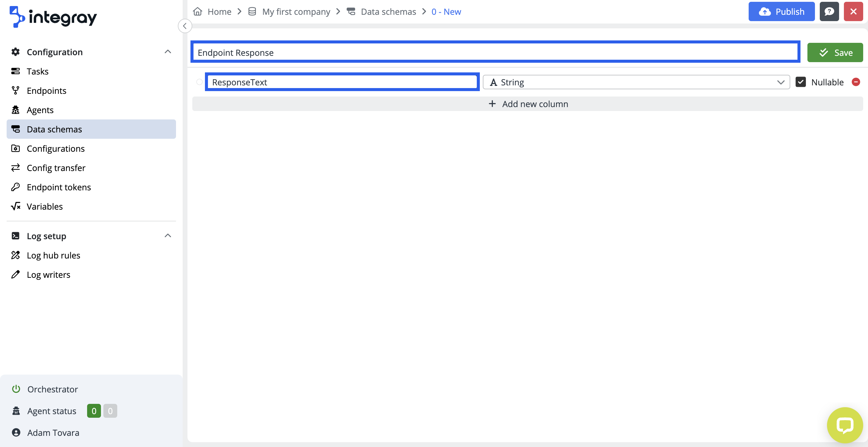This screenshot has width=868, height=447.
Task: Open Endpoints in the sidebar
Action: pyautogui.click(x=46, y=90)
